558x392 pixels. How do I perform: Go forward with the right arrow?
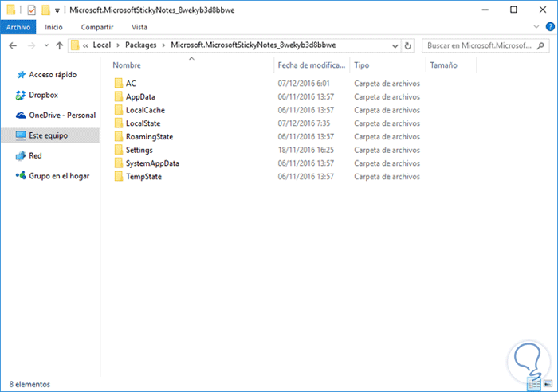[31, 45]
